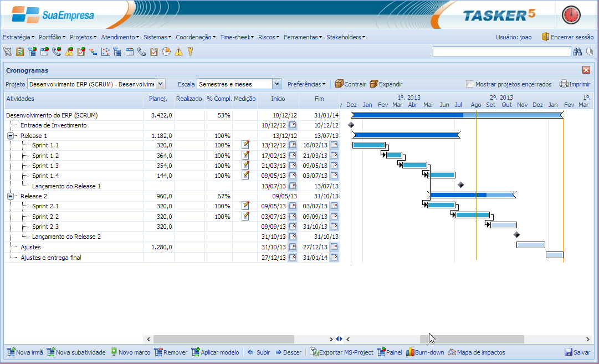The width and height of the screenshot is (599, 364).
Task: Click the activity table horizontal scrollbar thumb
Action: pyautogui.click(x=224, y=339)
